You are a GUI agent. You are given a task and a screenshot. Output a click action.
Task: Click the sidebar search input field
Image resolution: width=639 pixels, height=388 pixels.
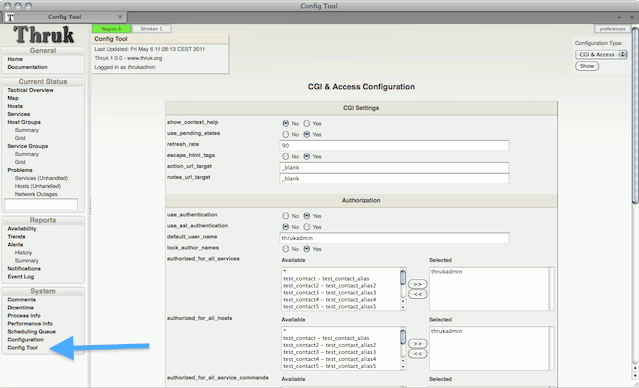click(41, 204)
